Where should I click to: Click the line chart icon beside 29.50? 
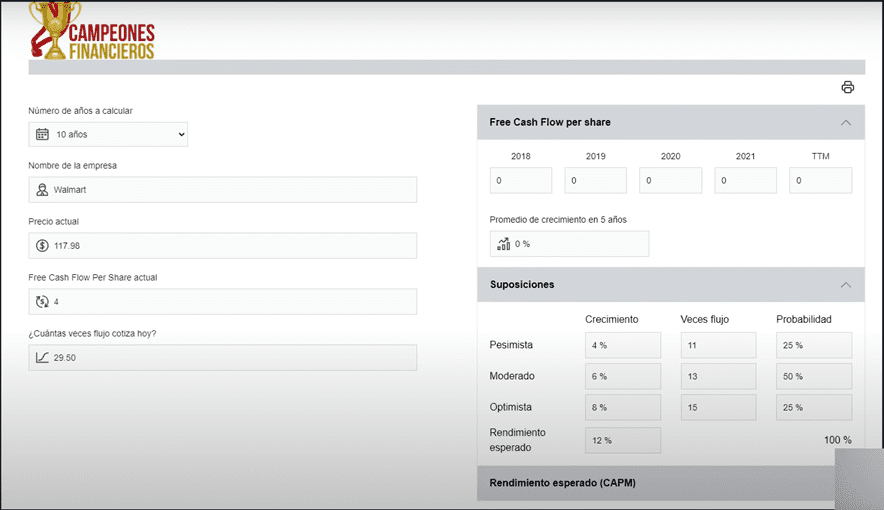click(42, 358)
